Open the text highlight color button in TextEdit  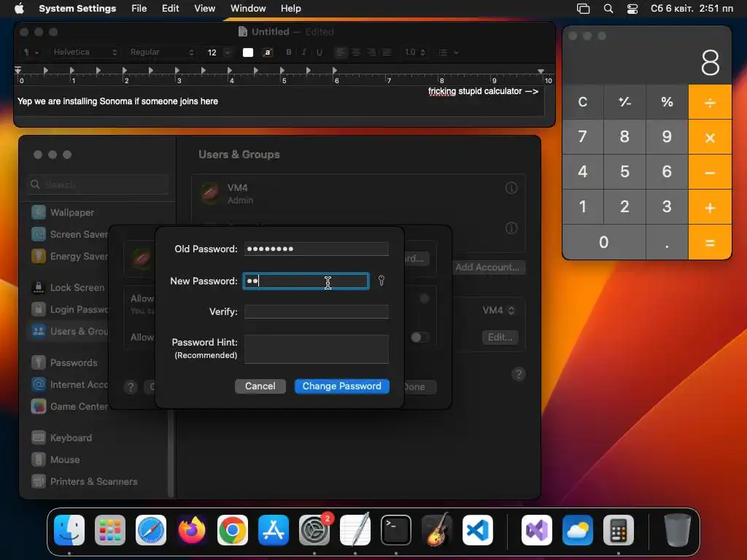click(x=268, y=52)
